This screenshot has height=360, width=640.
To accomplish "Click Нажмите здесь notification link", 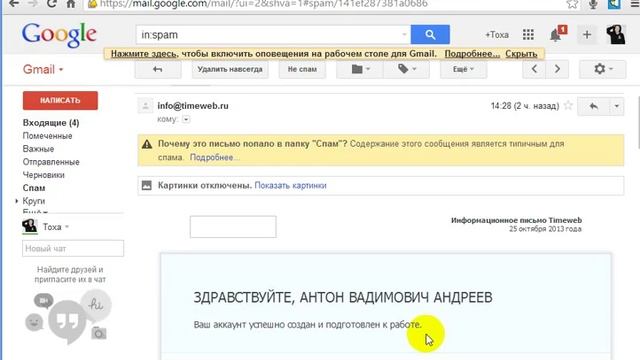I will pos(144,54).
